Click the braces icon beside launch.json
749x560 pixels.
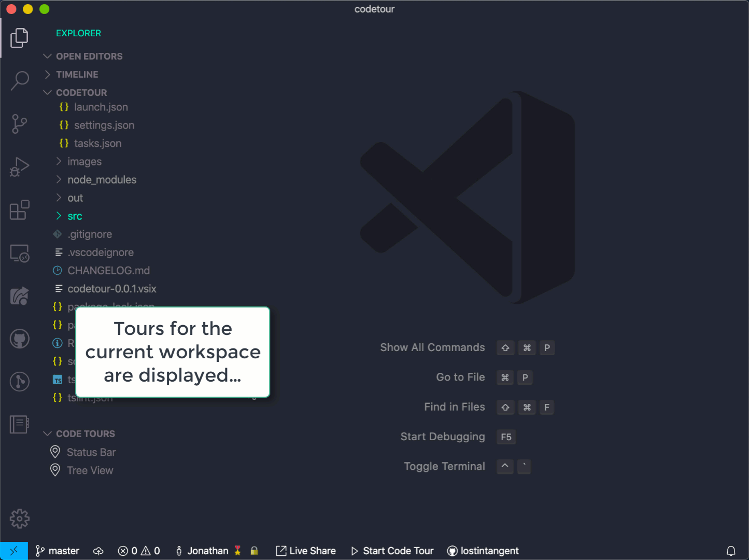[64, 107]
